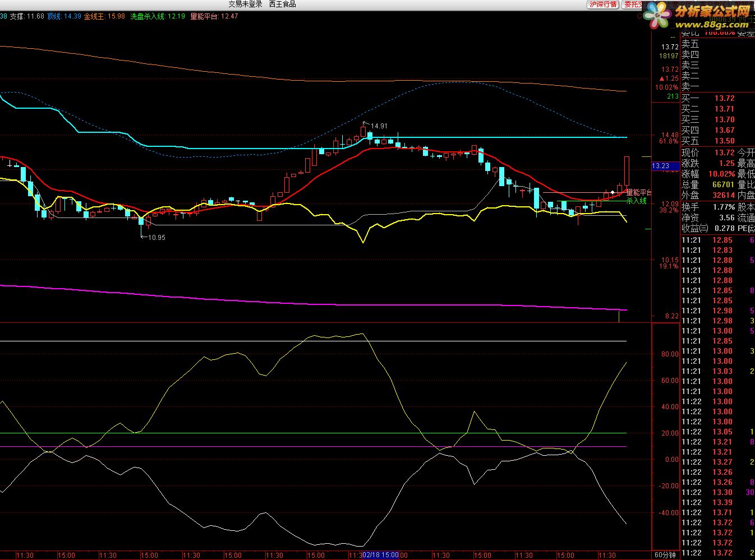
Task: Select the tick row priced 13.39
Action: pyautogui.click(x=717, y=502)
